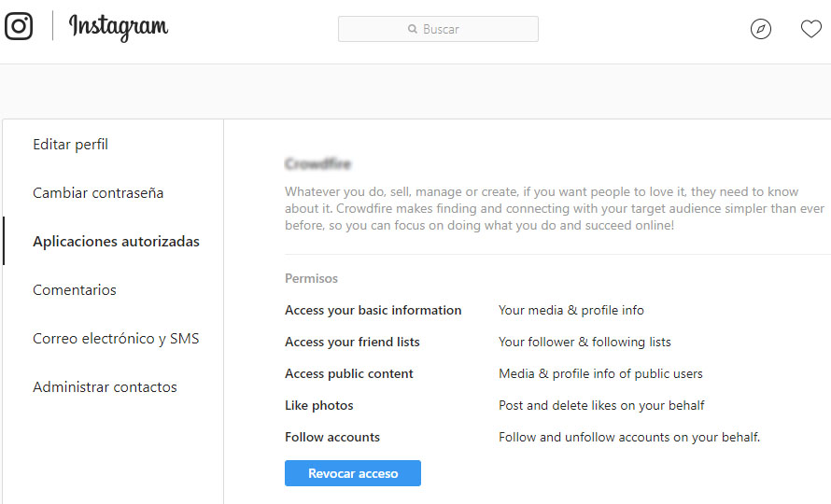Click the Permisos section heading
Screen dimensions: 831x504
tap(311, 278)
